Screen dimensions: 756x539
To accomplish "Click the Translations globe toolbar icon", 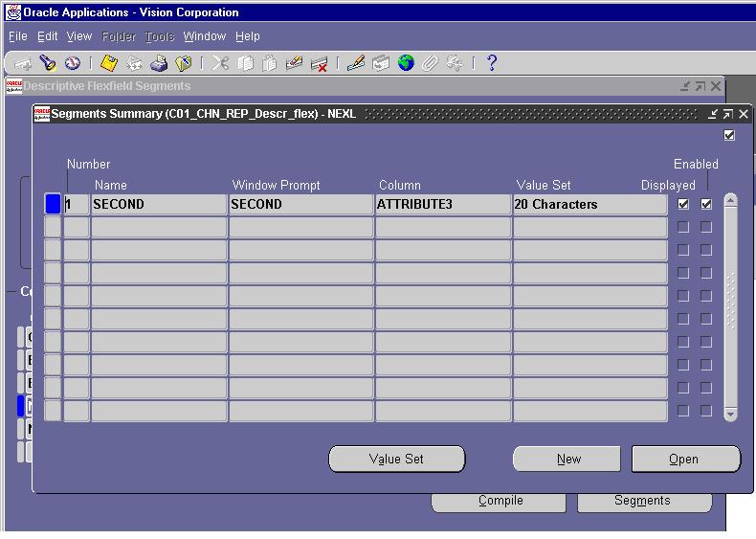I will pyautogui.click(x=406, y=63).
